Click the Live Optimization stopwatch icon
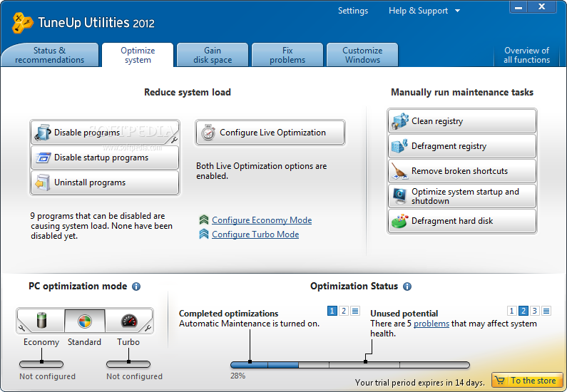The width and height of the screenshot is (567, 392). click(x=208, y=133)
